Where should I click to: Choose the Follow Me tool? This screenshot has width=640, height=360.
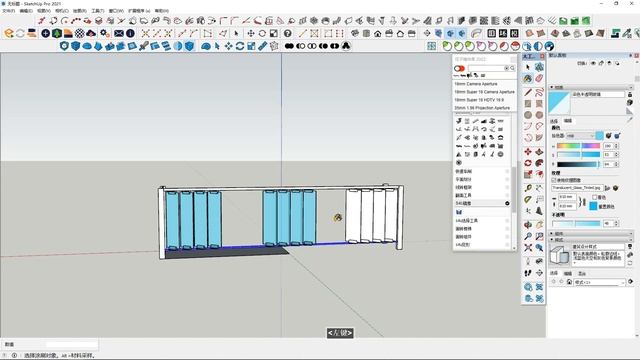coord(539,163)
